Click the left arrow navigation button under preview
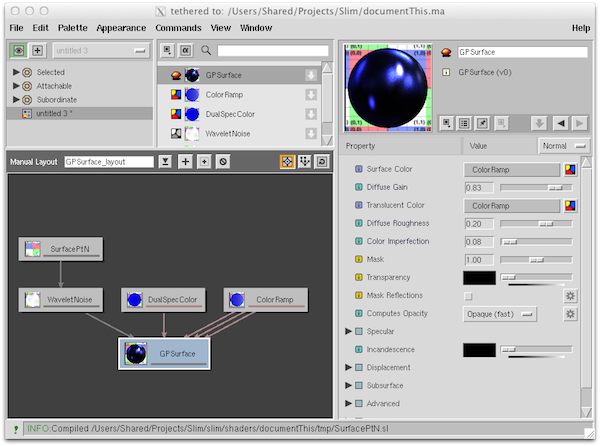The width and height of the screenshot is (600, 446). click(561, 123)
